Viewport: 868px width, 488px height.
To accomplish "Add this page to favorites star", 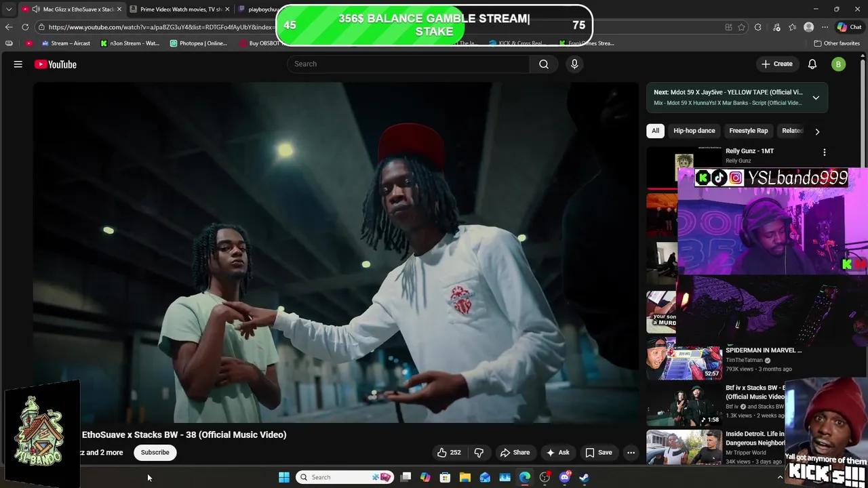I will coord(742,27).
